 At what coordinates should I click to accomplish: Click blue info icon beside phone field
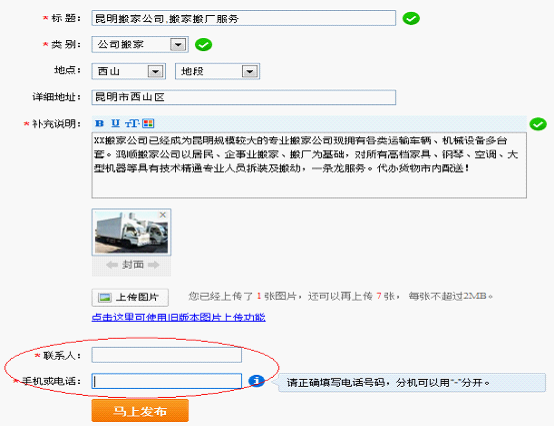[x=257, y=381]
